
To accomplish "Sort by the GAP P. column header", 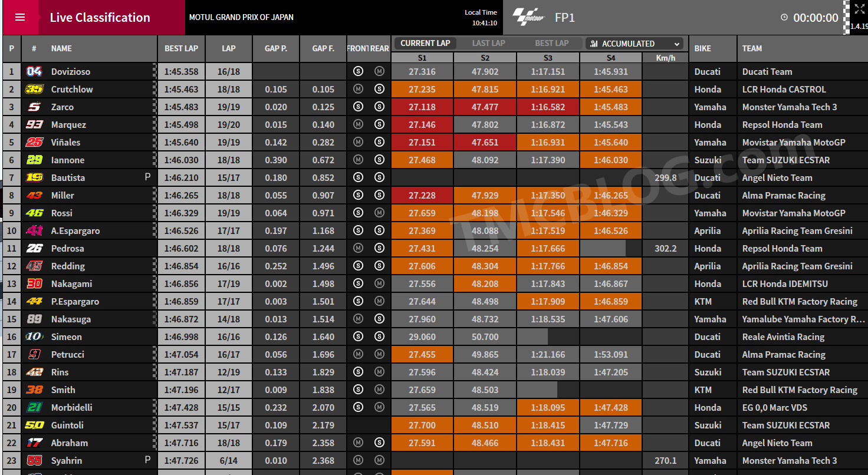I will pos(276,48).
